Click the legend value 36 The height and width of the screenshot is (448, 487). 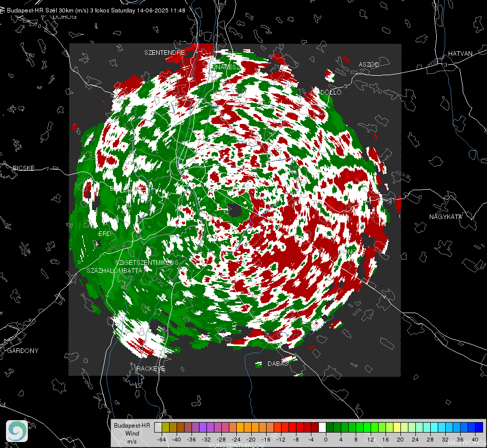[460, 440]
